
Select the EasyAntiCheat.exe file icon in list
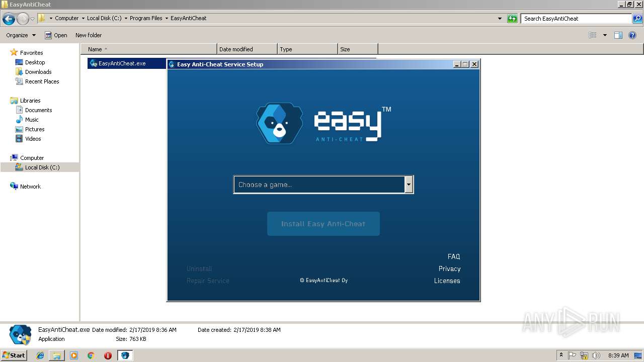(x=94, y=63)
